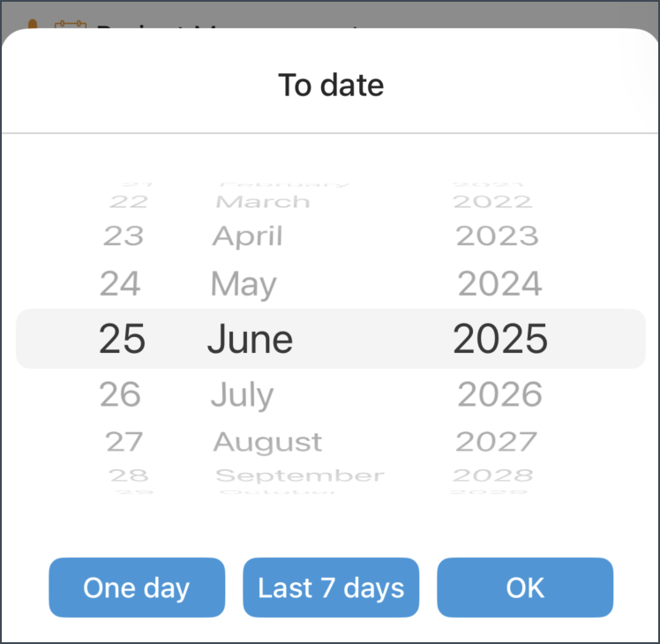The width and height of the screenshot is (660, 644).
Task: Choose May in the month wheel
Action: click(x=244, y=285)
